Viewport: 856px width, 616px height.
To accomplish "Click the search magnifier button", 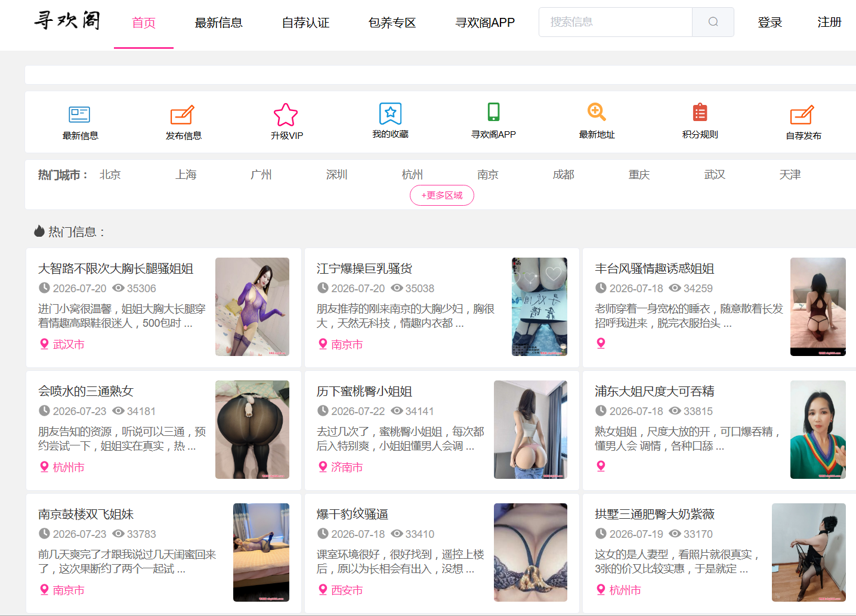I will 713,22.
